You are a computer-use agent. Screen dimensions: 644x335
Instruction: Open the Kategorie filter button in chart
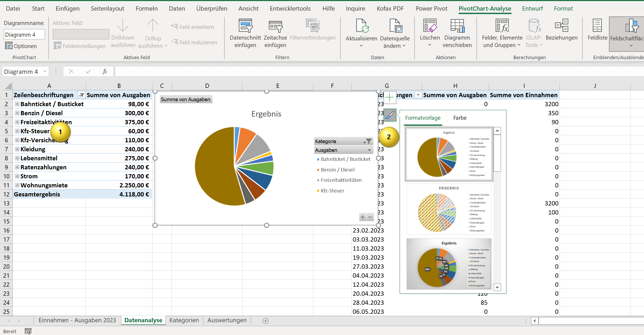(344, 141)
